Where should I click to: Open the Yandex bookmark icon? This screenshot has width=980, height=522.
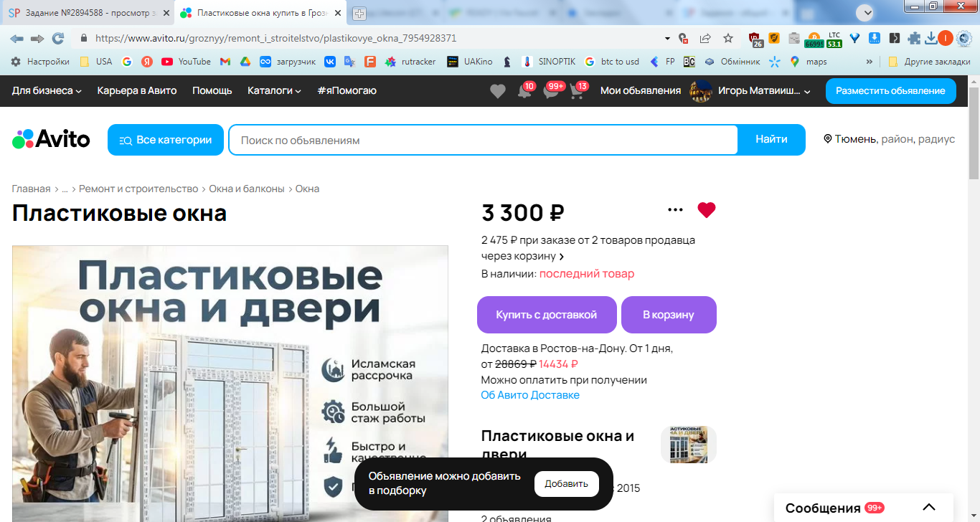point(146,62)
